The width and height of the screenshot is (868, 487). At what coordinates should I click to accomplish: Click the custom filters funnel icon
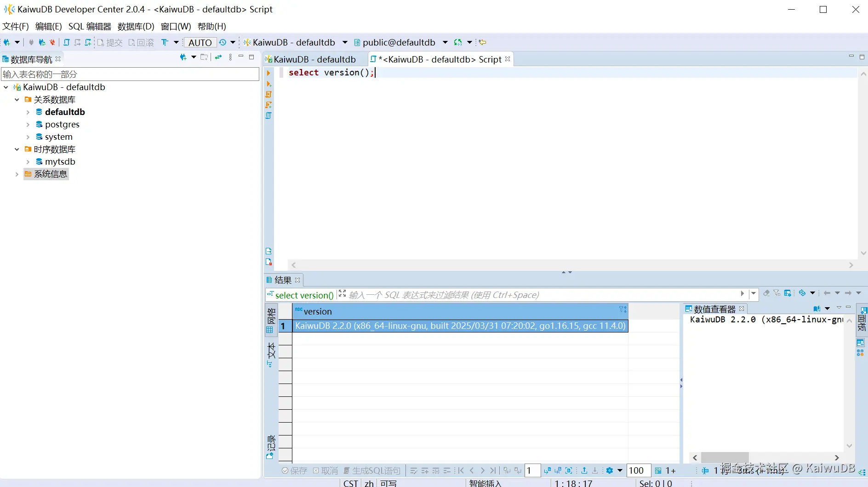point(777,293)
